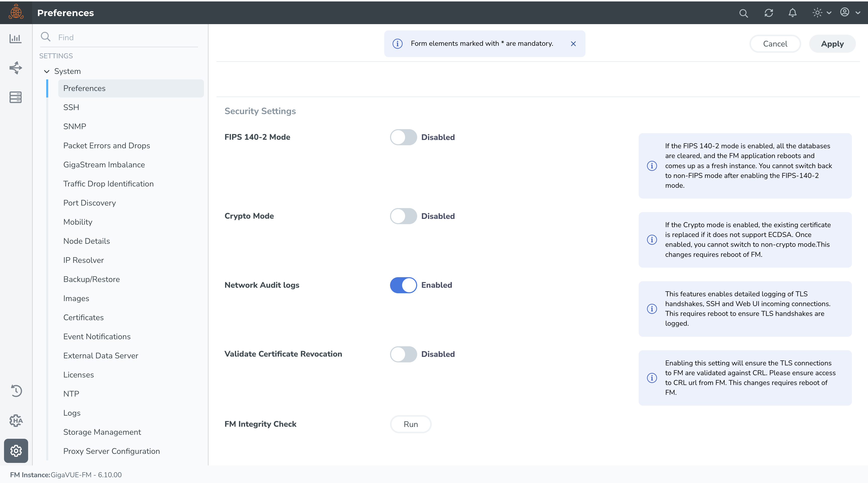Image resolution: width=868 pixels, height=483 pixels.
Task: Click the history clock icon in sidebar
Action: pos(16,391)
